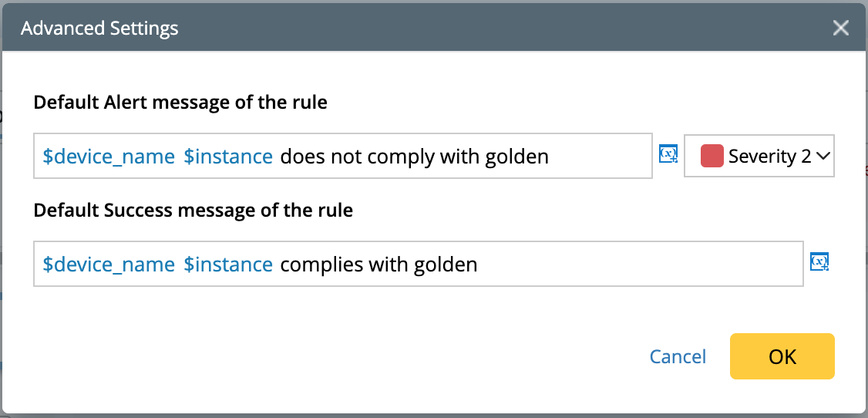Select $instance variable in the success message
The width and height of the screenshot is (868, 418).
pyautogui.click(x=228, y=265)
